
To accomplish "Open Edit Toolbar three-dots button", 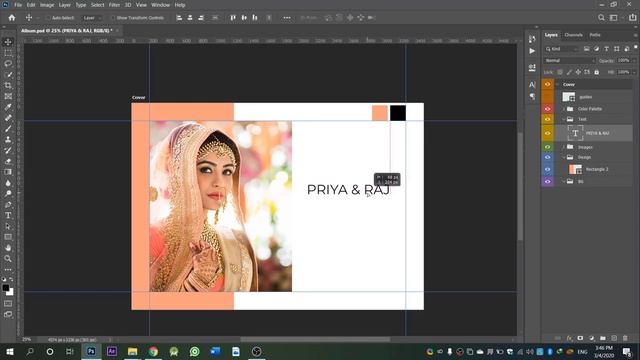I will pyautogui.click(x=8, y=269).
